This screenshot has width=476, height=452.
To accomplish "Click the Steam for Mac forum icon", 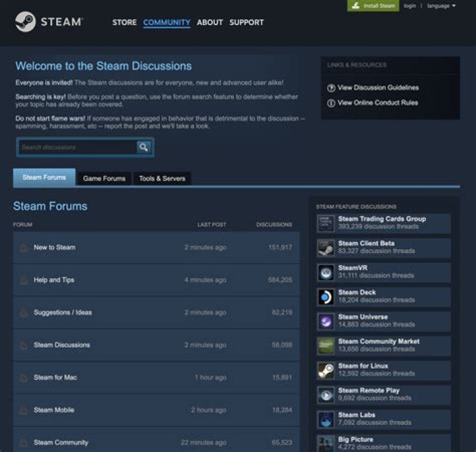I will click(x=24, y=378).
